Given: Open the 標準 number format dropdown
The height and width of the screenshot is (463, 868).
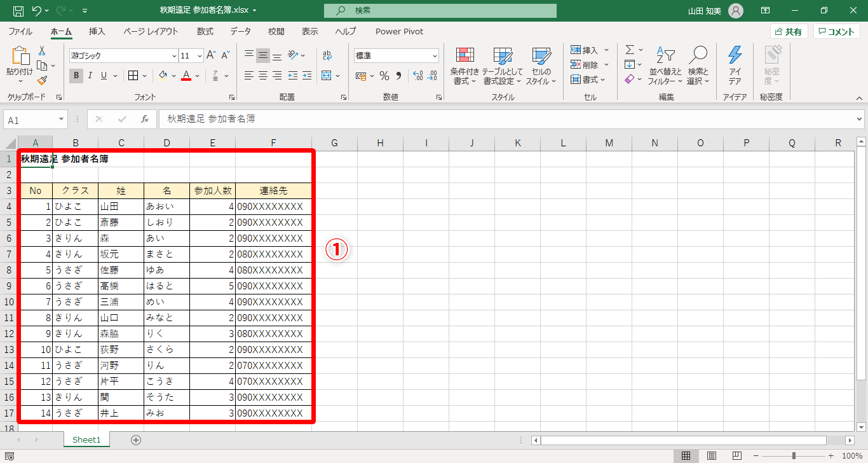Looking at the screenshot, I should click(435, 56).
